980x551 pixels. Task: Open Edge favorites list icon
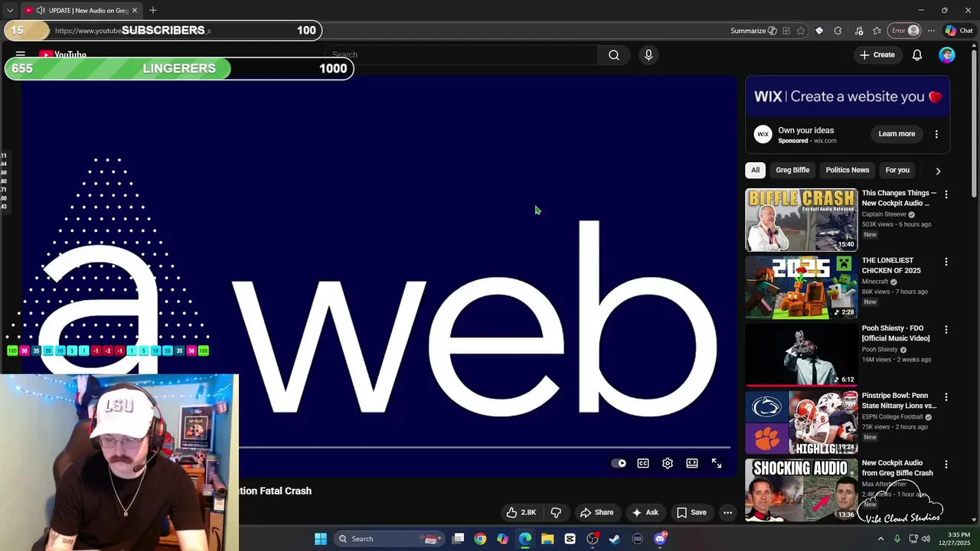pyautogui.click(x=877, y=31)
